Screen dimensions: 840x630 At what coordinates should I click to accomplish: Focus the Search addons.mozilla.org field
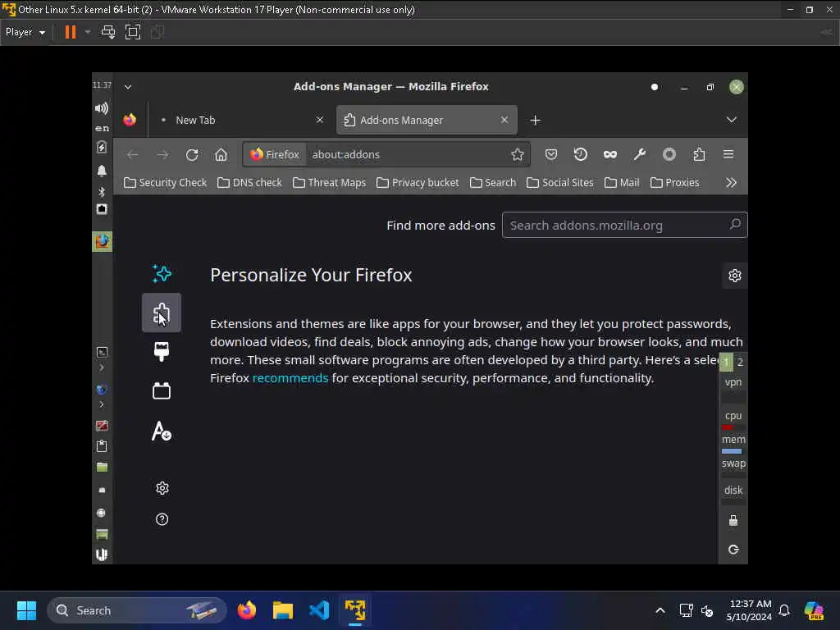(x=624, y=225)
